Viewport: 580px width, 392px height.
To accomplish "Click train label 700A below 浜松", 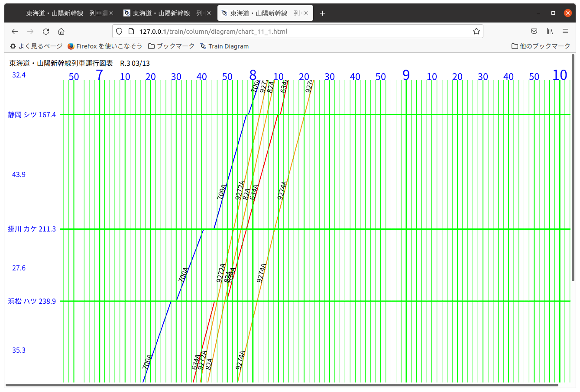I will click(x=147, y=362).
